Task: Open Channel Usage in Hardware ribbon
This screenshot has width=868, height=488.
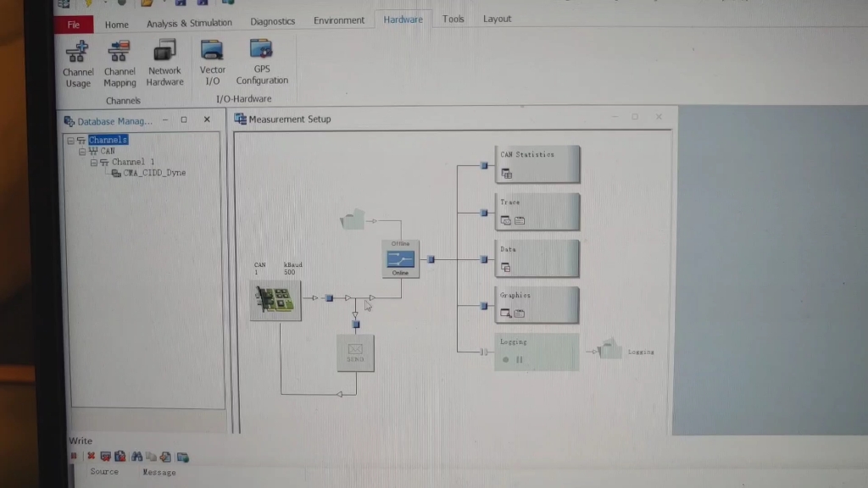Action: pyautogui.click(x=77, y=64)
